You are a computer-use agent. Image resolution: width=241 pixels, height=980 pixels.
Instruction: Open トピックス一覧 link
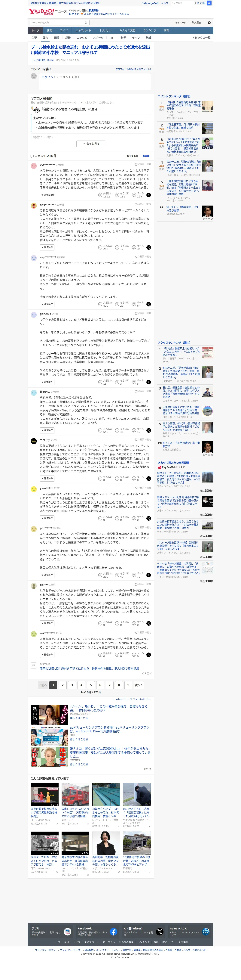[x=201, y=38]
